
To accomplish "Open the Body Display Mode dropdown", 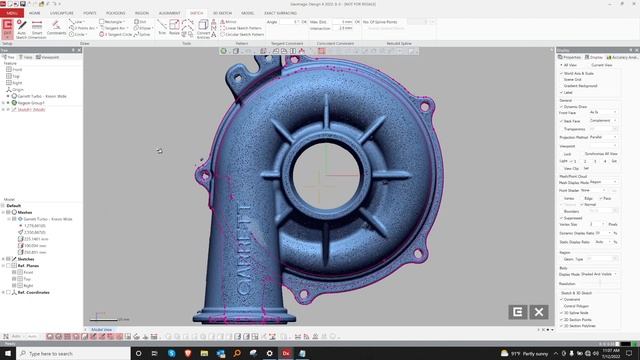I will 599,274.
